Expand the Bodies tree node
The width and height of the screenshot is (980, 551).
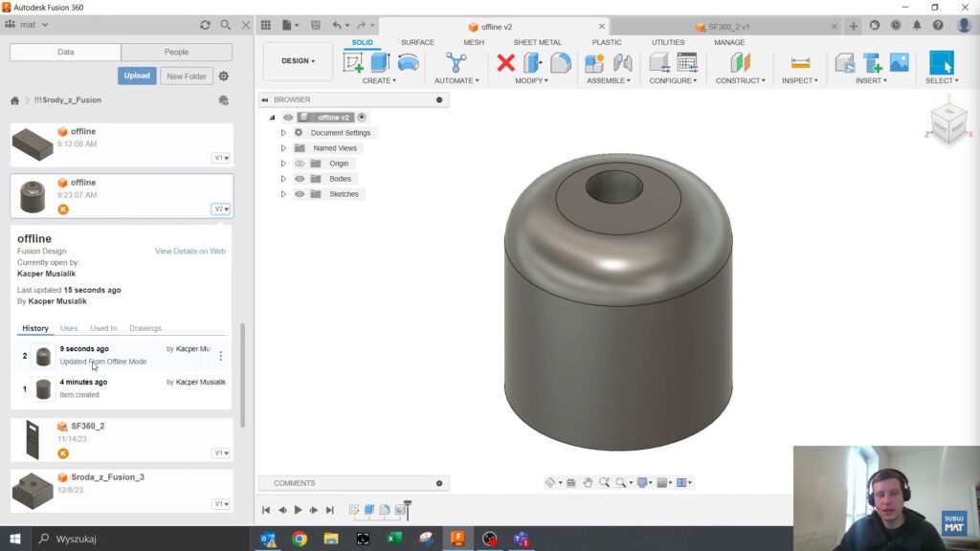[x=283, y=179]
